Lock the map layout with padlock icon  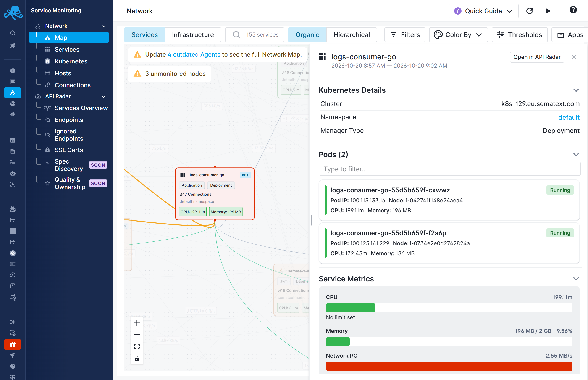(x=137, y=358)
